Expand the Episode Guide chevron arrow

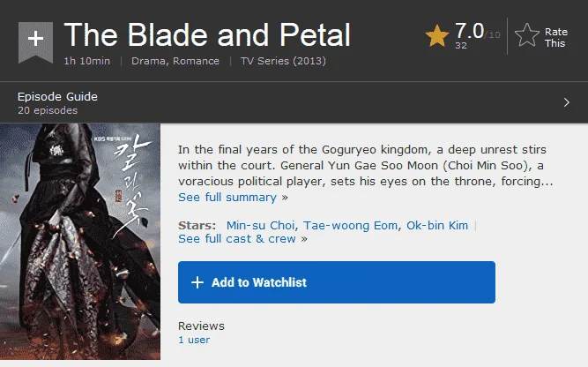point(566,102)
